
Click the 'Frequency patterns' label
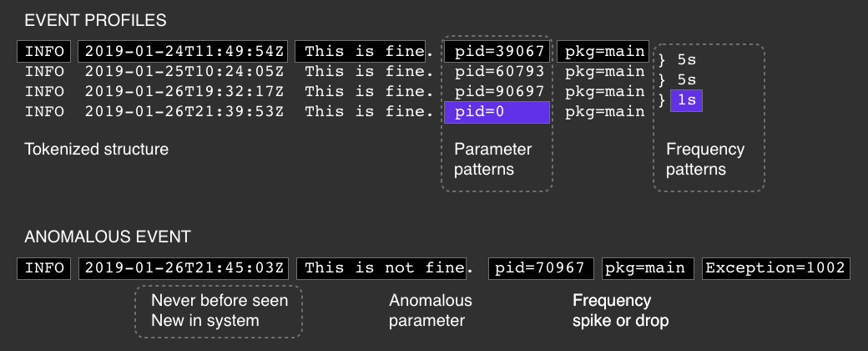pos(704,160)
